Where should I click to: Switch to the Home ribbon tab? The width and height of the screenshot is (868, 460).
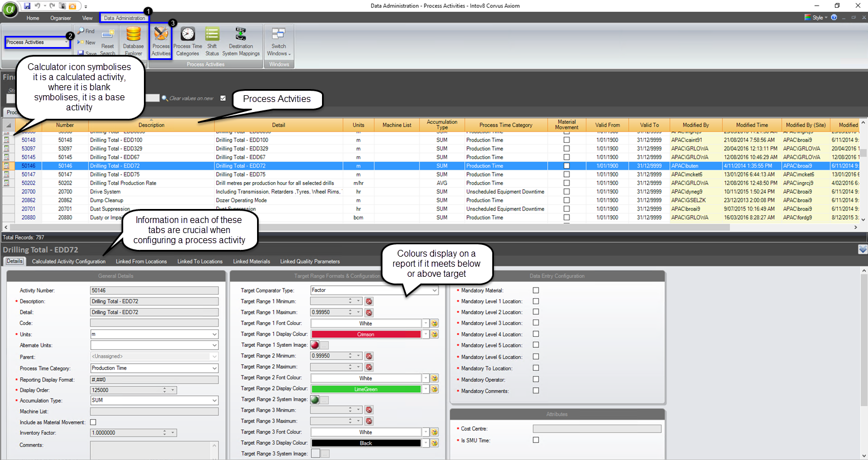pyautogui.click(x=33, y=18)
